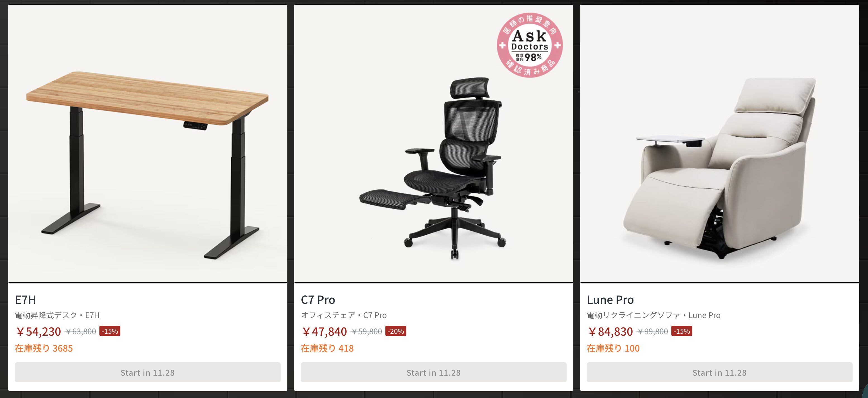This screenshot has height=398, width=868.
Task: Click the 在庫残り 418 stock label
Action: click(327, 348)
